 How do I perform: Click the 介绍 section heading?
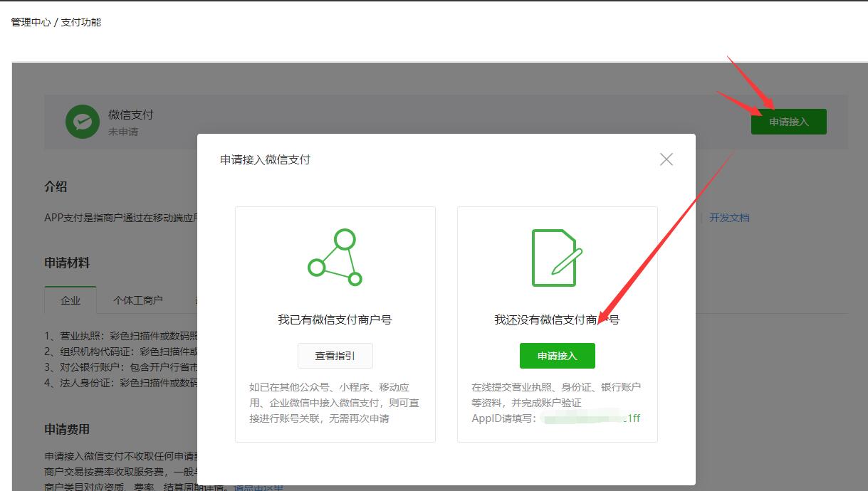56,186
